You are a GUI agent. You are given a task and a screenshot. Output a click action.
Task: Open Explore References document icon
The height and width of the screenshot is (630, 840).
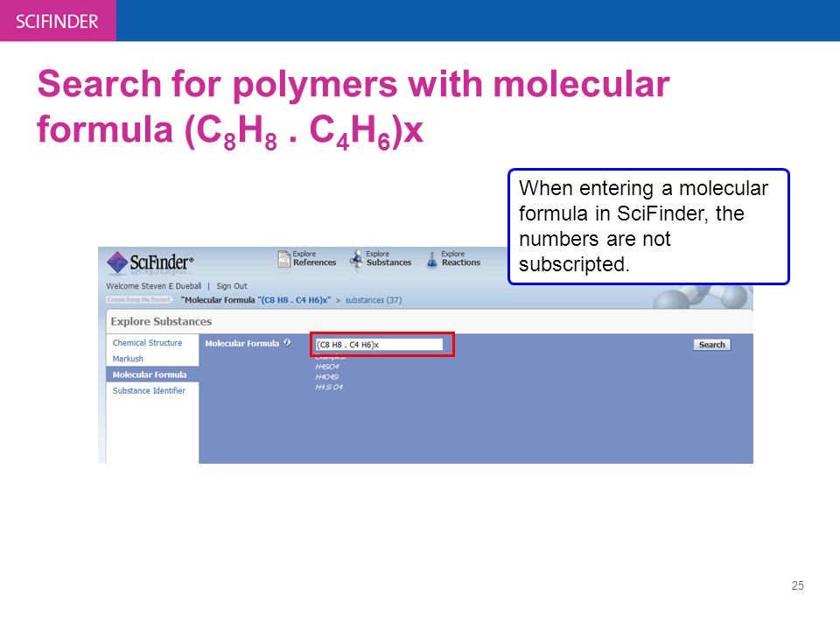pos(283,259)
